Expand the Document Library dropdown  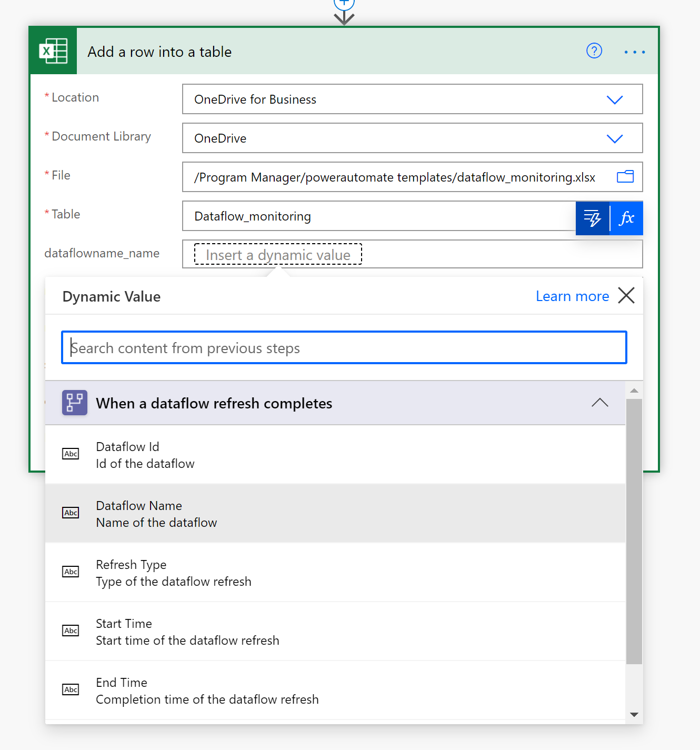615,138
